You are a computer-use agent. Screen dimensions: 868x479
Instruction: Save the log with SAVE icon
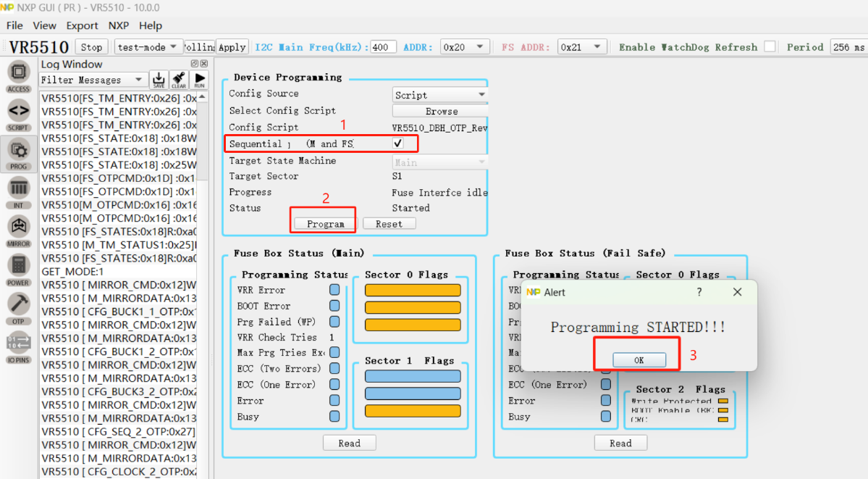[159, 80]
